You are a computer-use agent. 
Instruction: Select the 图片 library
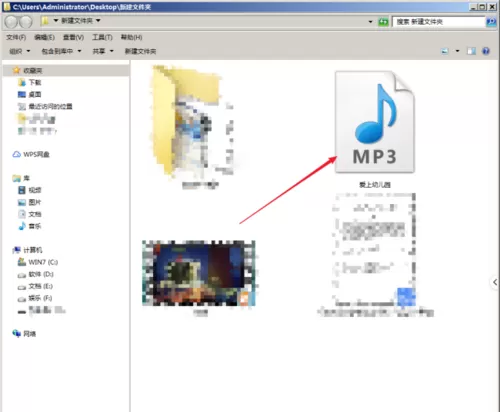pyautogui.click(x=35, y=202)
